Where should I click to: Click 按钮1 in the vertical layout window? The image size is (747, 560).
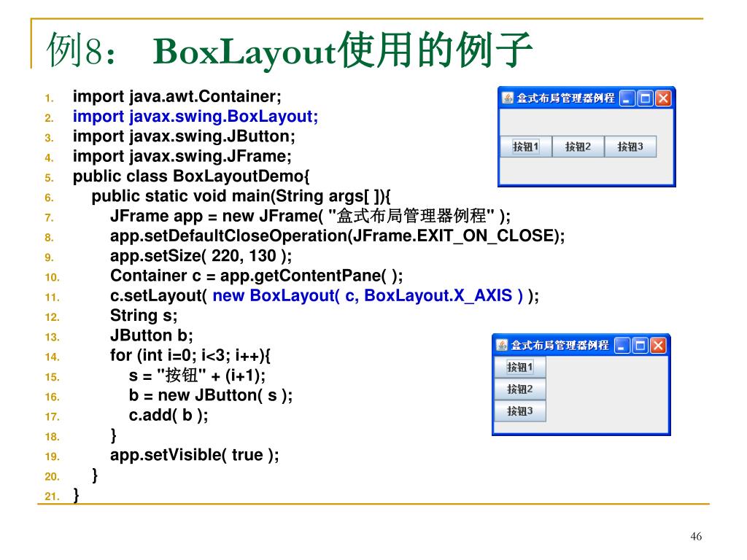click(519, 367)
